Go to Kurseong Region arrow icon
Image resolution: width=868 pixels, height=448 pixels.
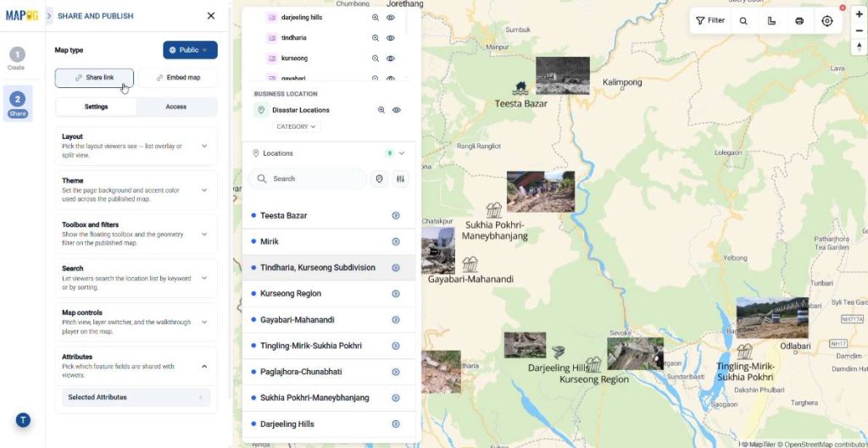coord(396,294)
